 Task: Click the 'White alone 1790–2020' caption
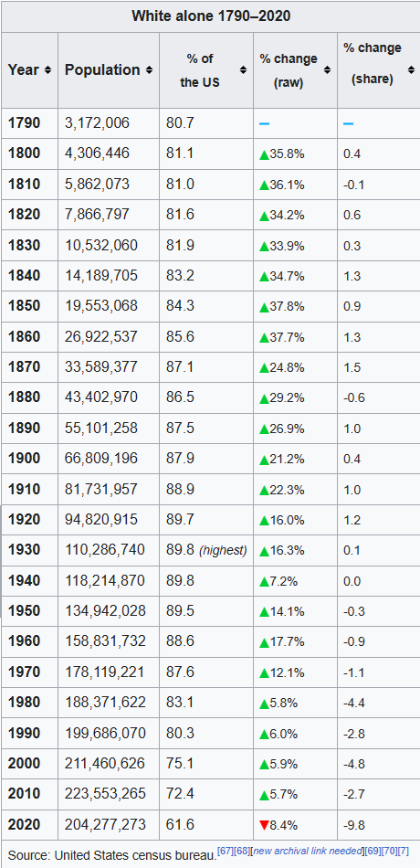(x=211, y=16)
